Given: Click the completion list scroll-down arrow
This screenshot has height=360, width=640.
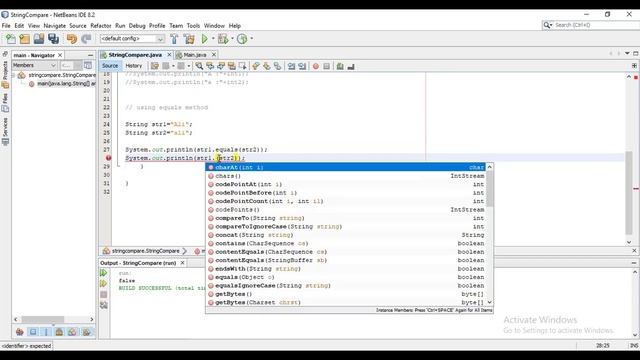Looking at the screenshot, I should pyautogui.click(x=489, y=302).
